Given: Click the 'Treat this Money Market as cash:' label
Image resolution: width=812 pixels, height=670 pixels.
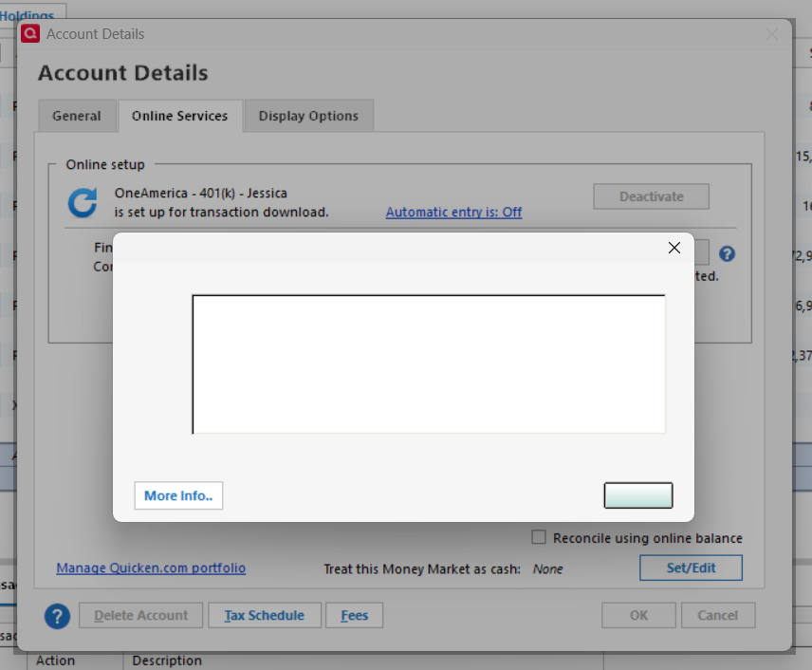Looking at the screenshot, I should (422, 569).
